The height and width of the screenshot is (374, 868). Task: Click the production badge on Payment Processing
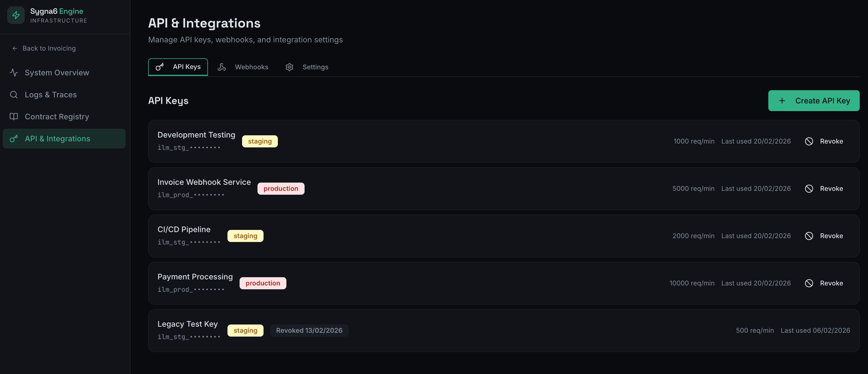(x=263, y=283)
